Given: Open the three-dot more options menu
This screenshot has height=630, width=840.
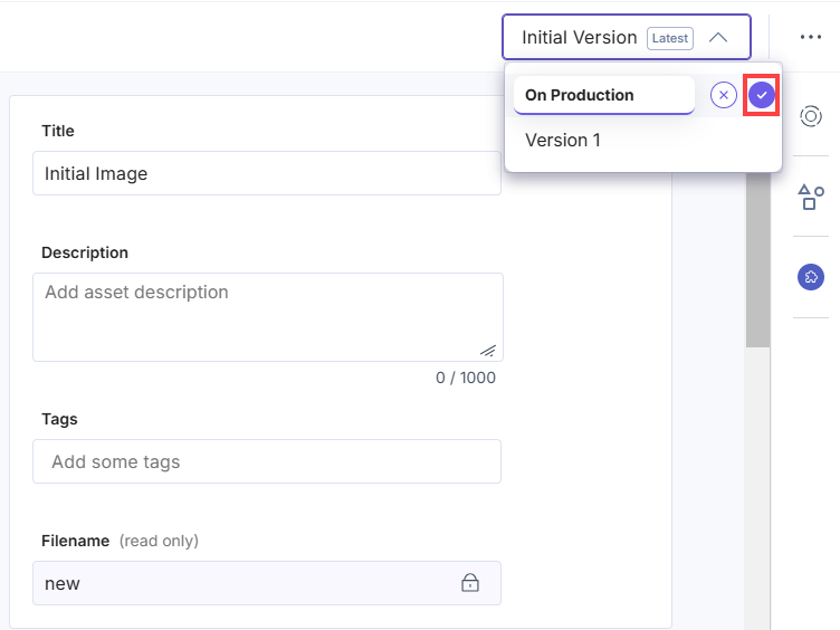Looking at the screenshot, I should pos(811,37).
